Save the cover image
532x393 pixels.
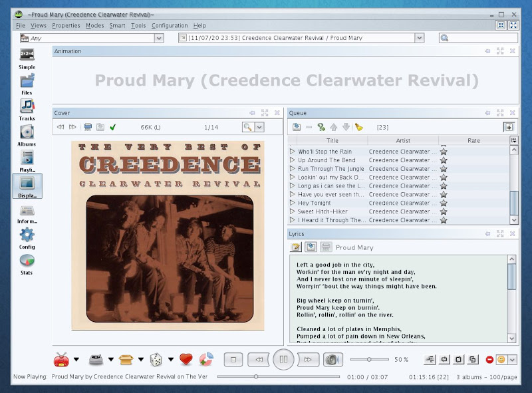point(100,127)
